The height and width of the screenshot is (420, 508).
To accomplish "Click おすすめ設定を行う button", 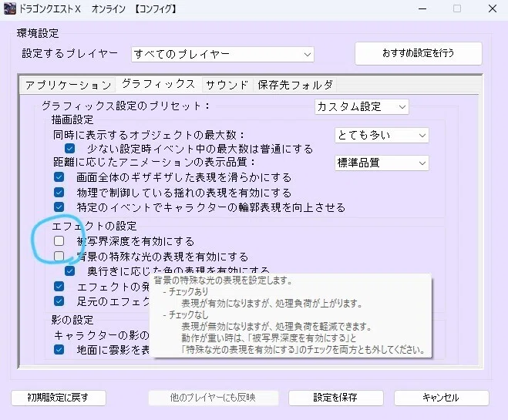I will tap(419, 53).
